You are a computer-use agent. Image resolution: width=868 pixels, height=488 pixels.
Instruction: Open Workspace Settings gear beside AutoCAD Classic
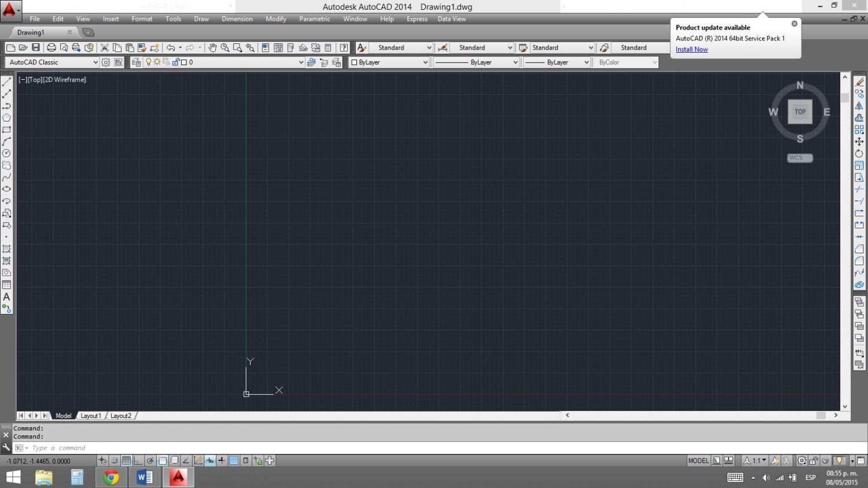click(x=106, y=62)
